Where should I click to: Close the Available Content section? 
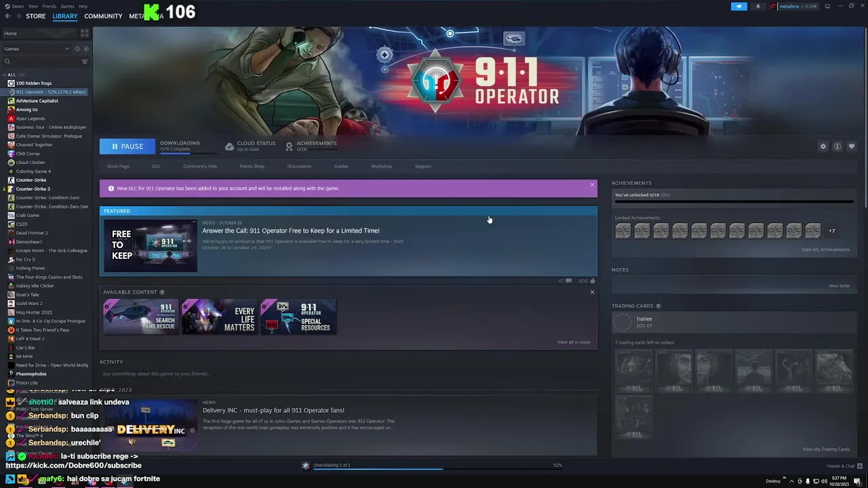[592, 292]
